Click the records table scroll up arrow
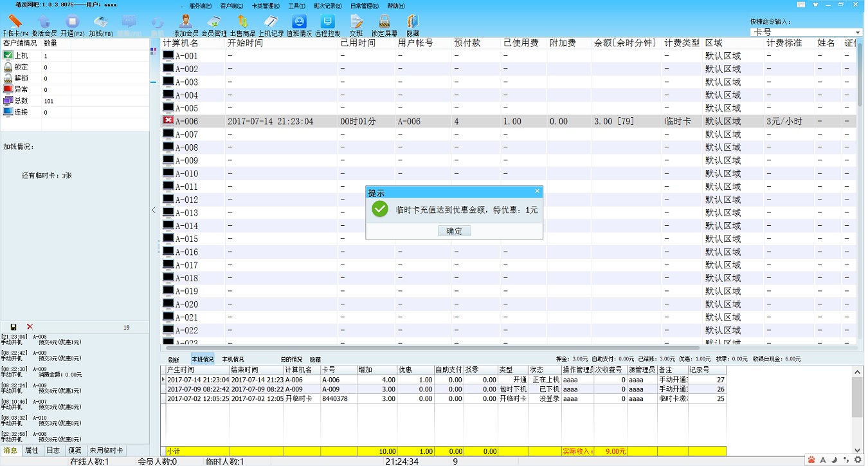The height and width of the screenshot is (466, 868). coord(858,371)
